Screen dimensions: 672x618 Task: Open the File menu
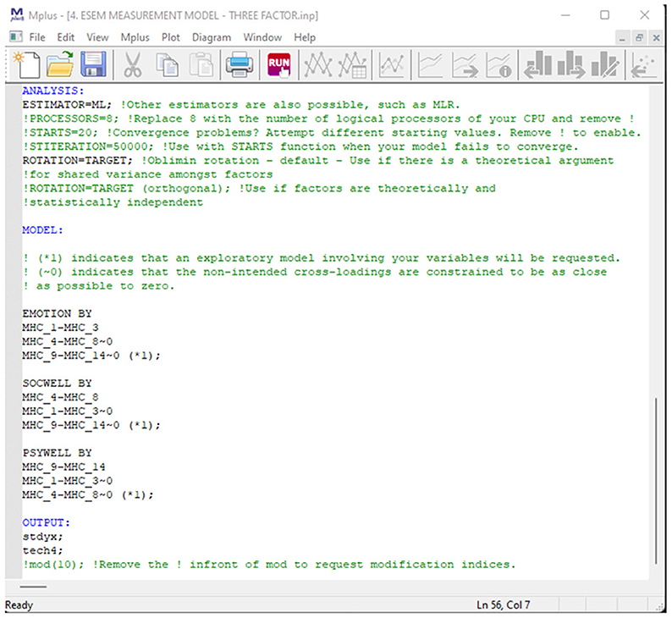37,37
